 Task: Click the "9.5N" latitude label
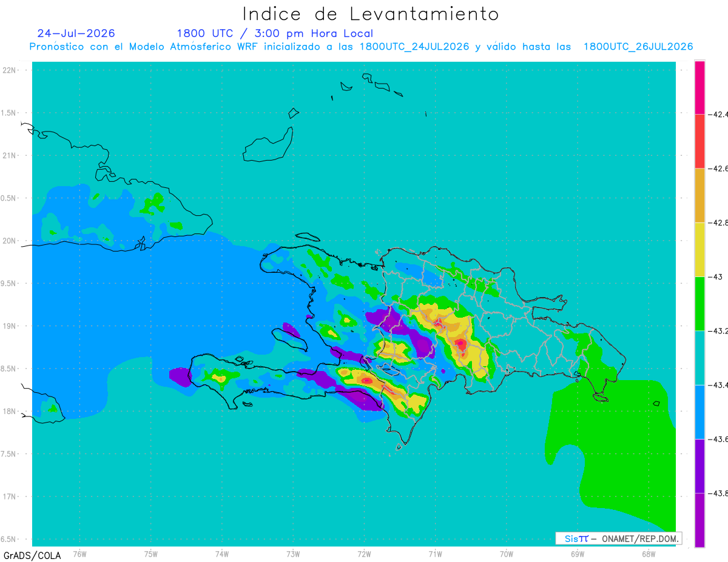coord(9,284)
